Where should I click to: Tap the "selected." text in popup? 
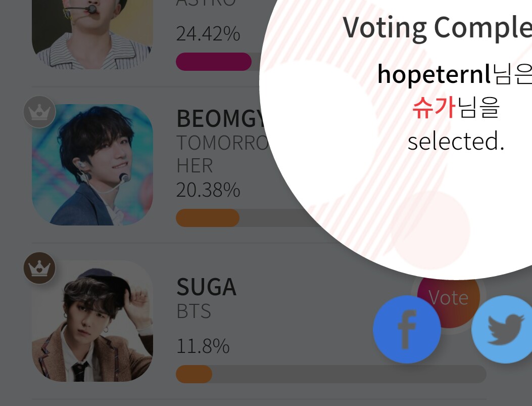(456, 142)
